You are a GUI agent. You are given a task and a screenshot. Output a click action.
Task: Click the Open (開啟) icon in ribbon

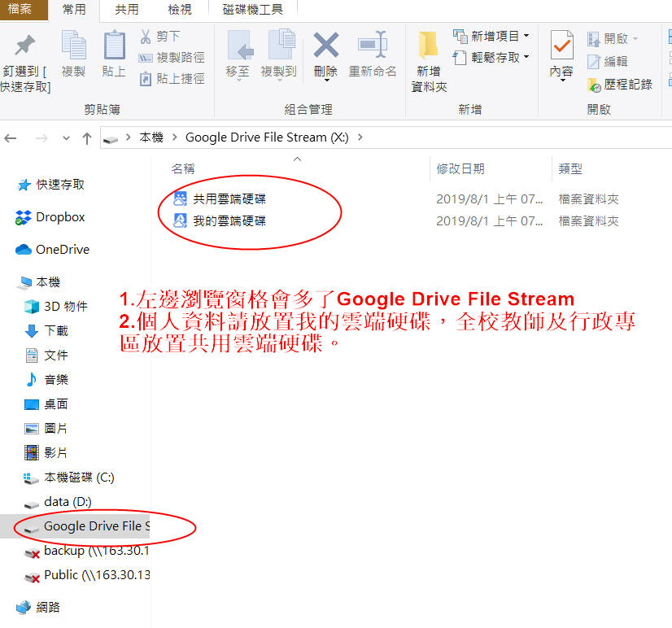coord(594,39)
